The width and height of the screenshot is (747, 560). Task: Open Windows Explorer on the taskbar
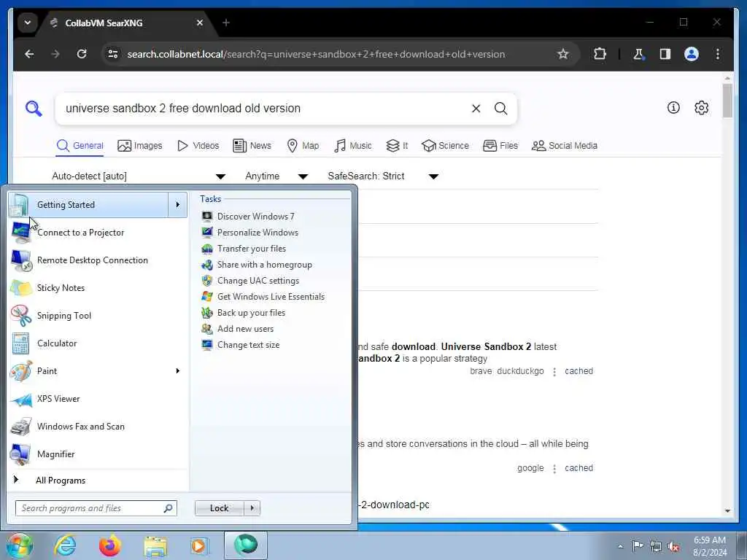pos(156,545)
